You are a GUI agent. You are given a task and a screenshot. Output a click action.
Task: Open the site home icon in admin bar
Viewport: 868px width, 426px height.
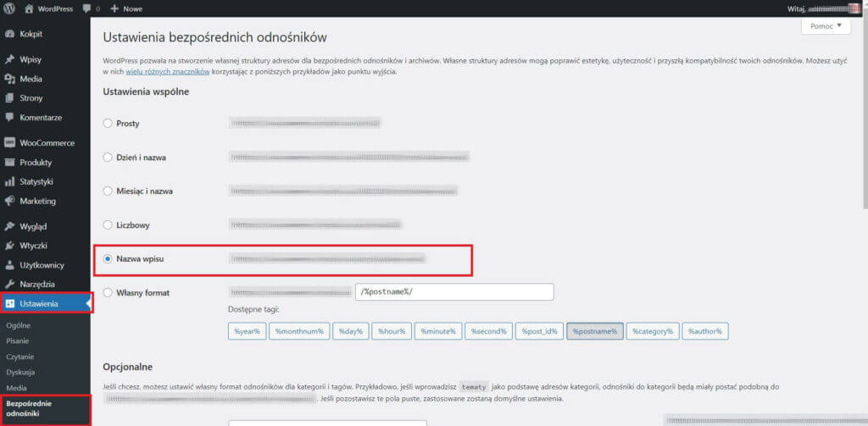pos(30,8)
